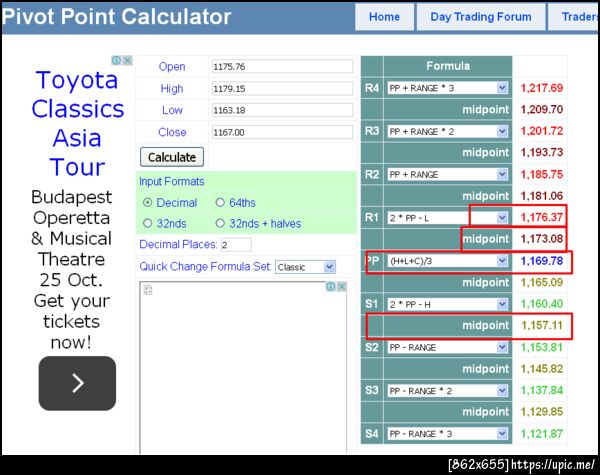Open the R1 formula dropdown

tap(448, 218)
